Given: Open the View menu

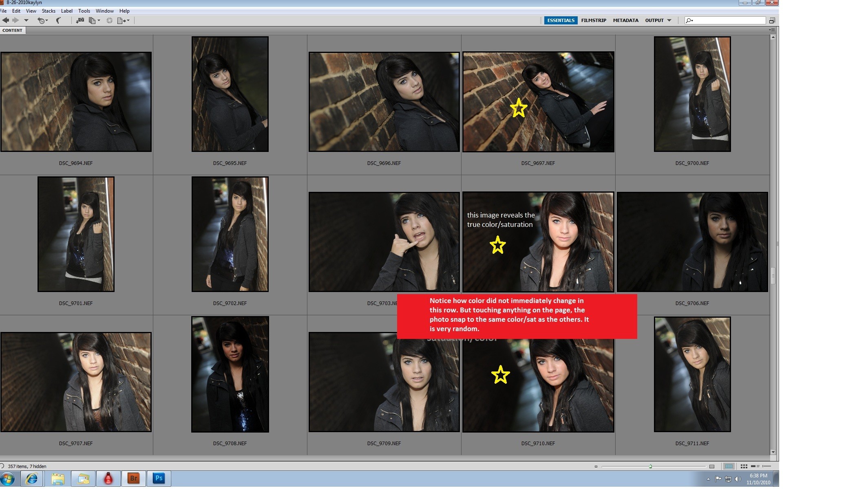Looking at the screenshot, I should (x=31, y=11).
